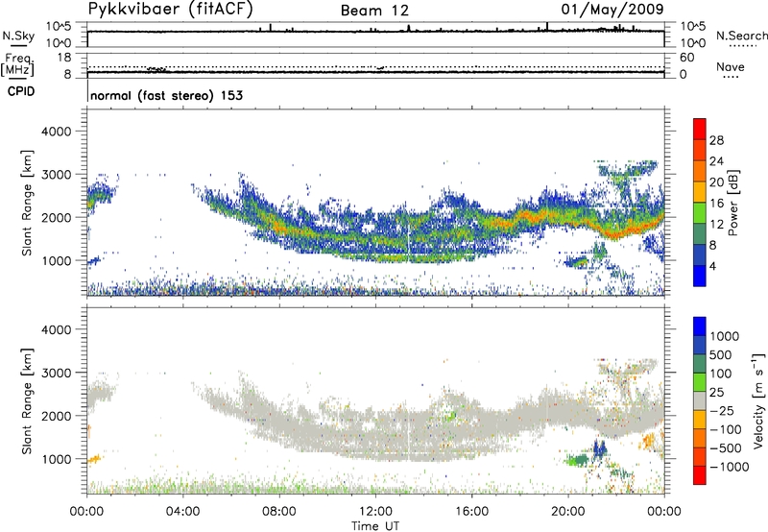Image resolution: width=768 pixels, height=532 pixels.
Task: Click the Slant Range label of power panel
Action: tap(27, 203)
